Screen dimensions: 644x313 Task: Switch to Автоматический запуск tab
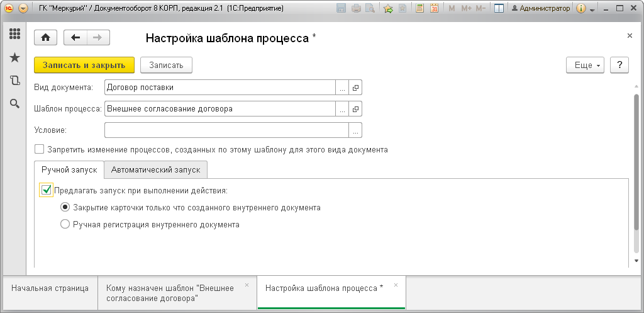coord(156,169)
